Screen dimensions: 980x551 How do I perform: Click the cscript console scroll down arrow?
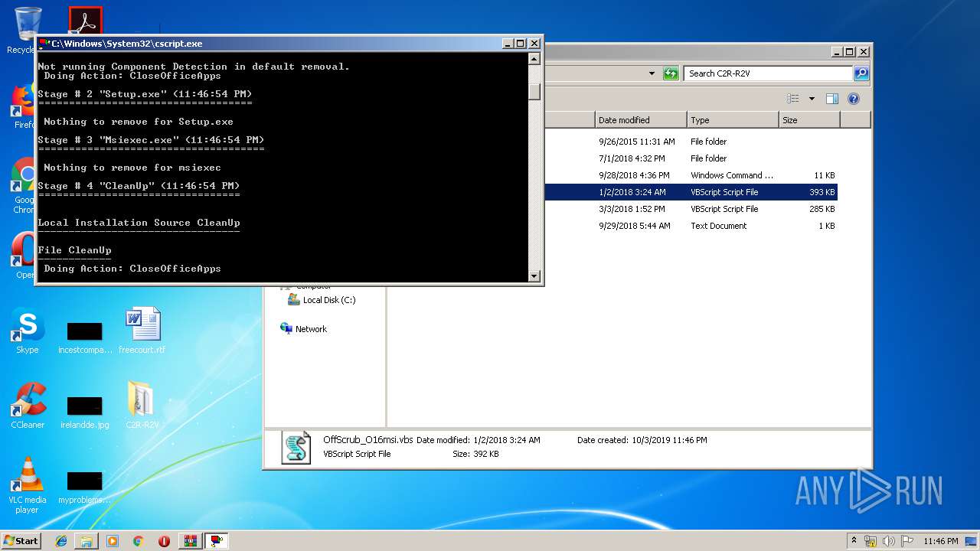tap(534, 275)
